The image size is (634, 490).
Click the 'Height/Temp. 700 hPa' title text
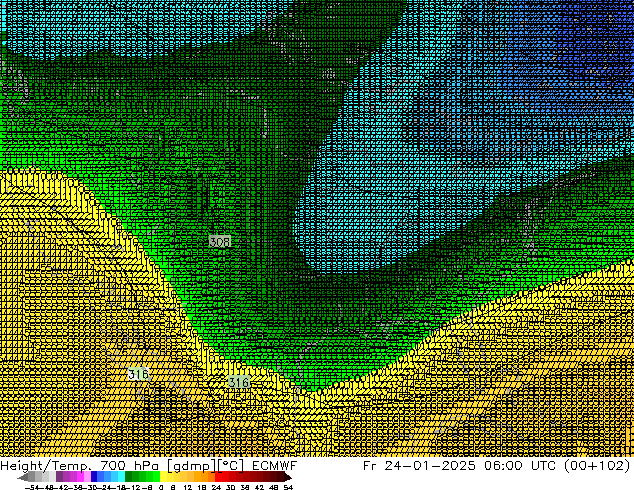(x=79, y=466)
